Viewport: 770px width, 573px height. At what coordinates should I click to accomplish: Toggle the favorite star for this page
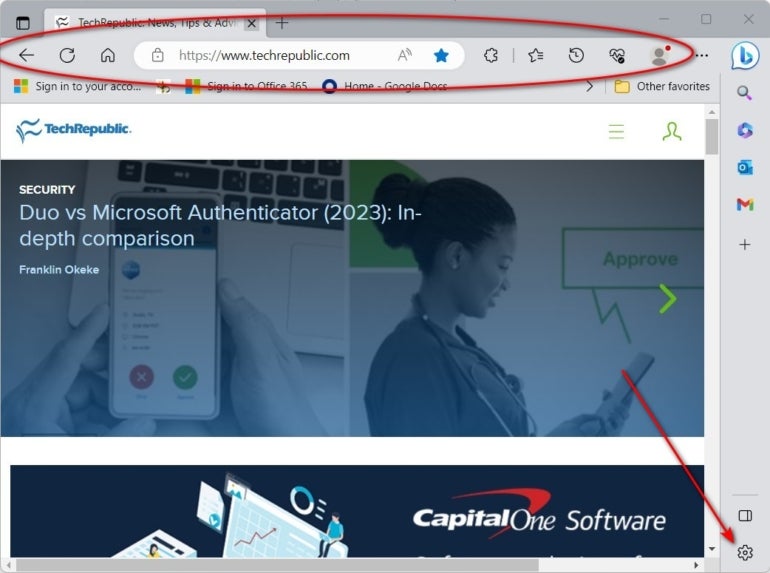click(x=441, y=55)
